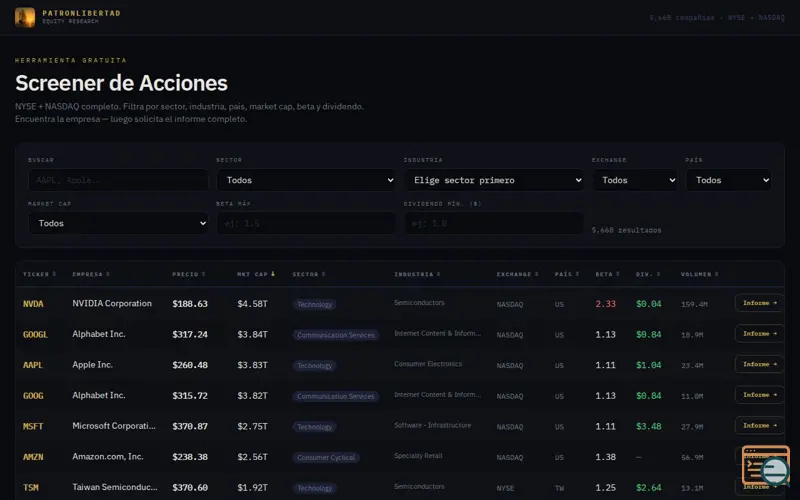The width and height of the screenshot is (800, 500).
Task: Sort table by Beta column
Action: [x=607, y=274]
